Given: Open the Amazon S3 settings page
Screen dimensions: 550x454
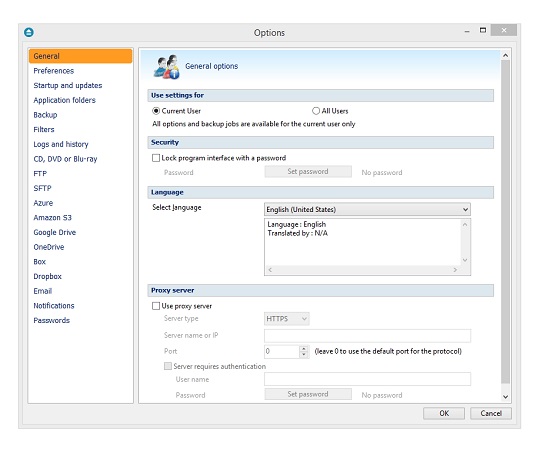Looking at the screenshot, I should 53,218.
